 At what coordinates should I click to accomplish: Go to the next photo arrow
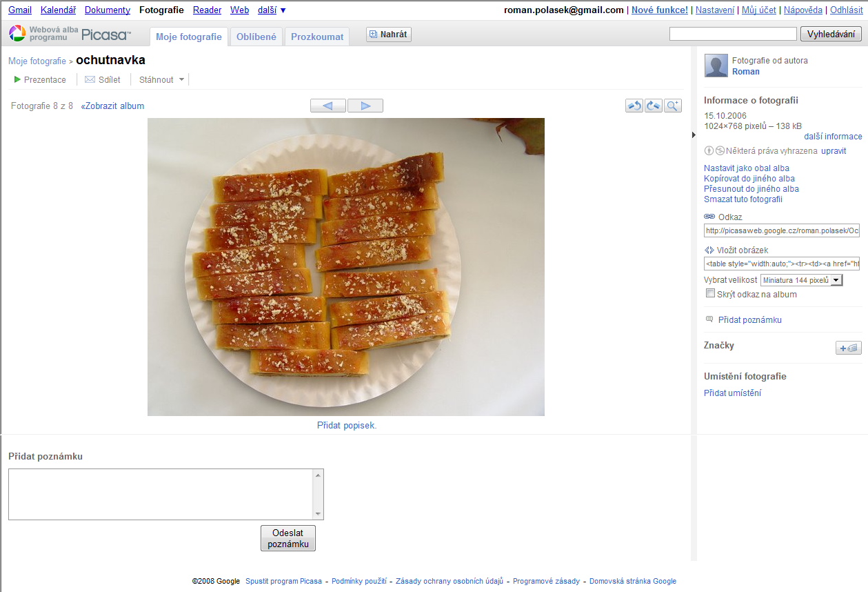365,106
